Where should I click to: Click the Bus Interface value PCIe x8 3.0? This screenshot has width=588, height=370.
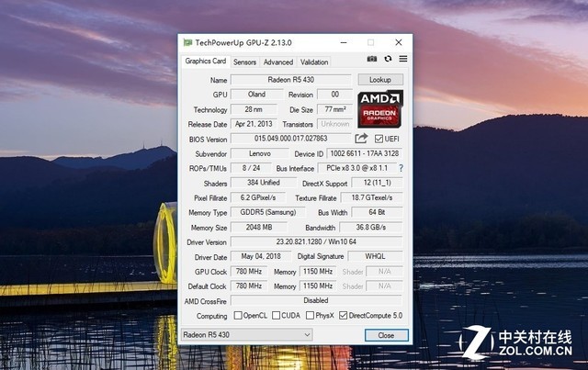357,168
